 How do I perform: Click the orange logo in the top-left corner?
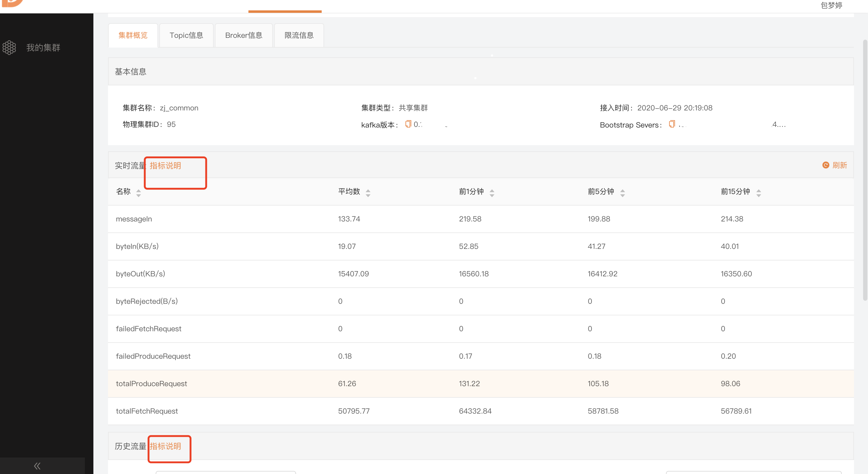12,3
